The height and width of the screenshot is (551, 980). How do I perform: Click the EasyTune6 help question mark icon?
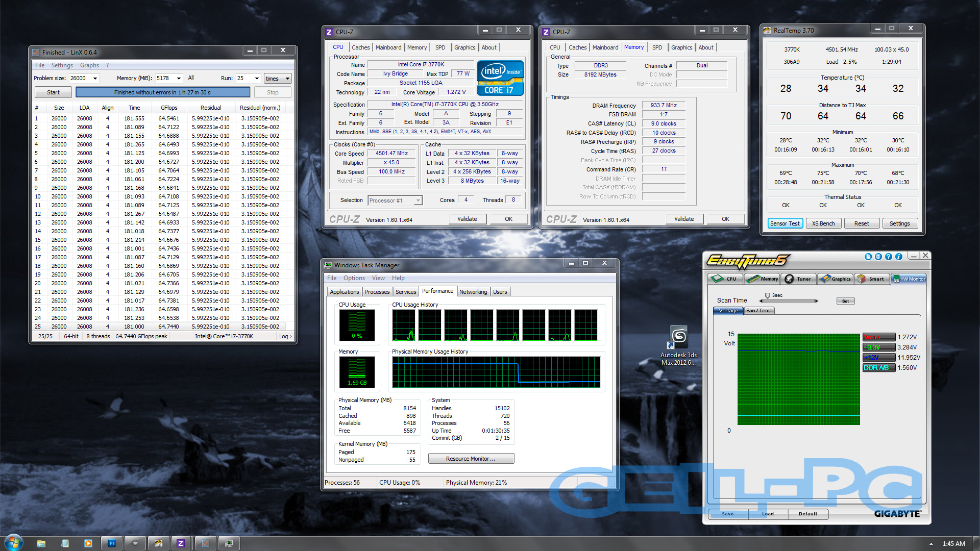pyautogui.click(x=889, y=257)
